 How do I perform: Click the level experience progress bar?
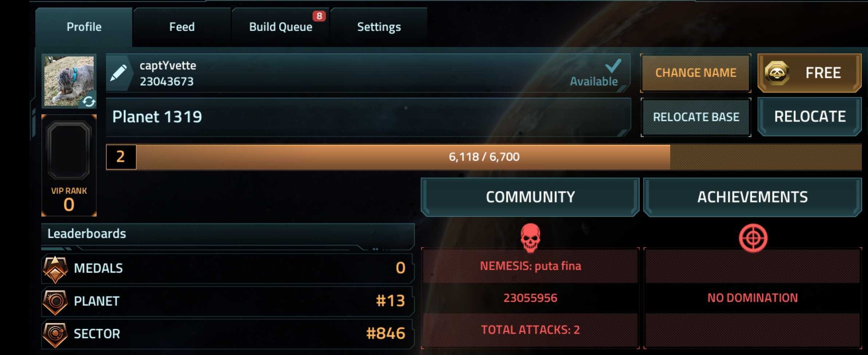[x=484, y=157]
